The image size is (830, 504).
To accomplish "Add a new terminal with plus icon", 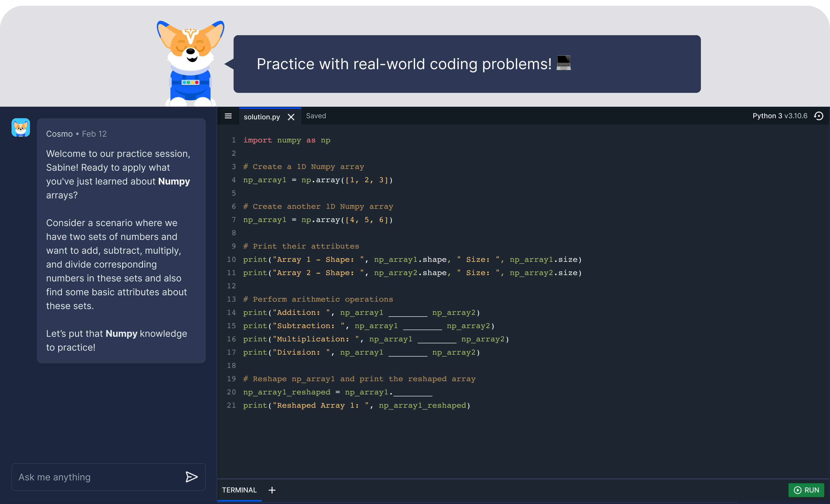I will click(272, 490).
